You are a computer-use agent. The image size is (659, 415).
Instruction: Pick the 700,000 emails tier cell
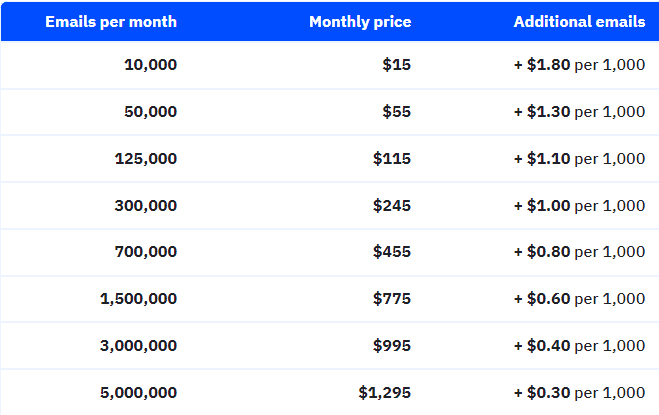click(146, 252)
